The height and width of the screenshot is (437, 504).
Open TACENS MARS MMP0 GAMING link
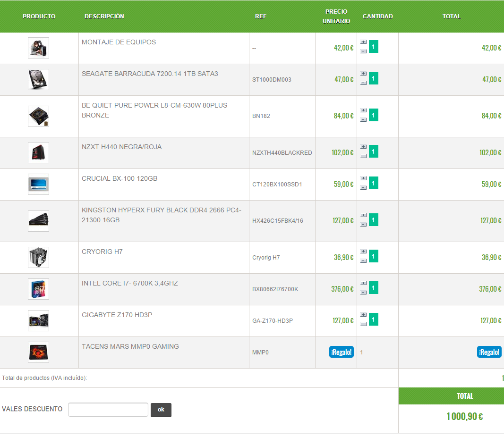coord(130,346)
